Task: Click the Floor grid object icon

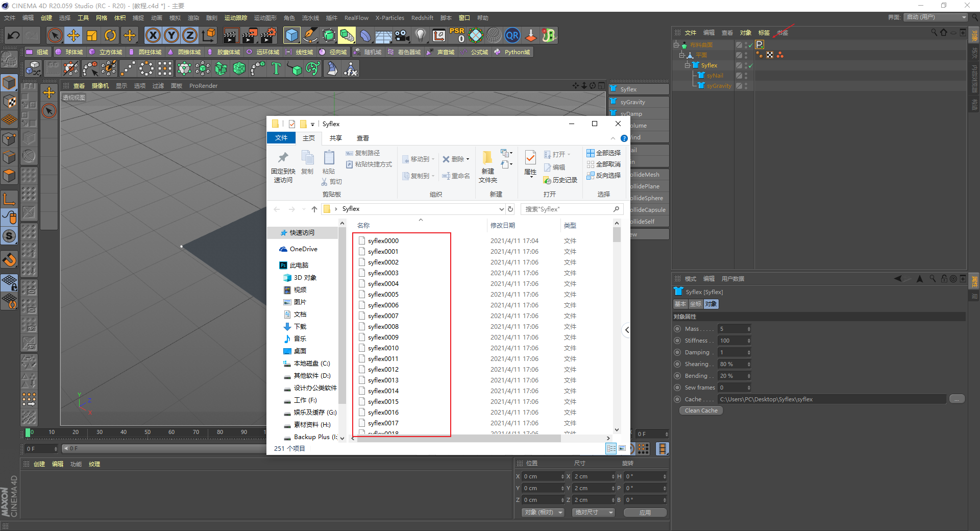Action: (x=384, y=35)
